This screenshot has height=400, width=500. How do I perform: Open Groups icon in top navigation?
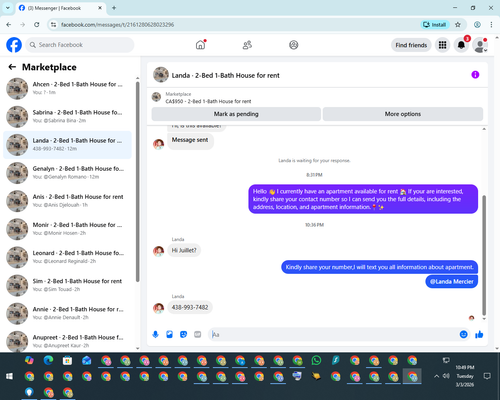pyautogui.click(x=293, y=45)
